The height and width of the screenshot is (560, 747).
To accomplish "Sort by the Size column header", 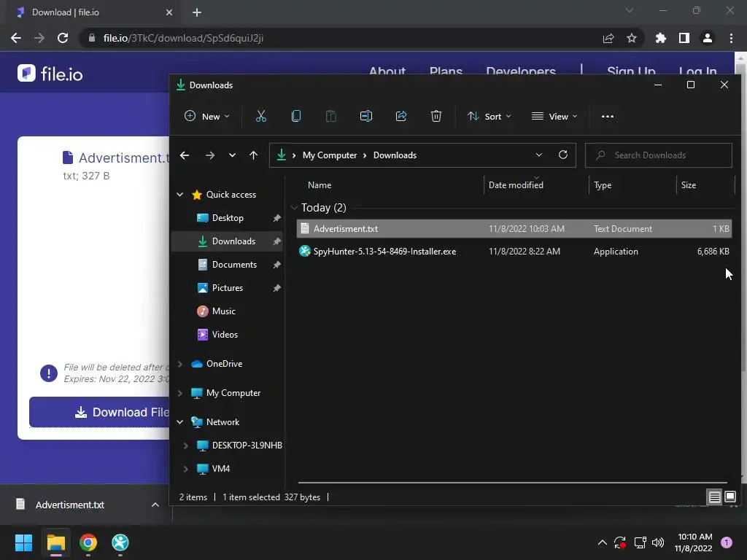I will (689, 184).
